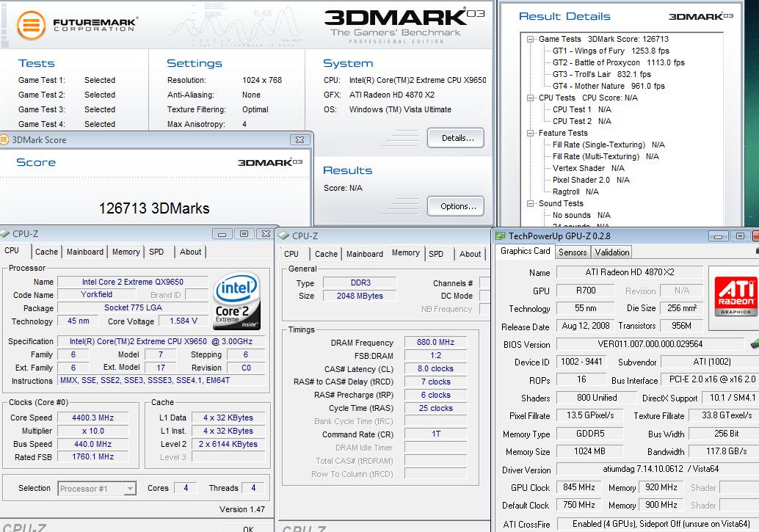Select Ragtroll tree row
This screenshot has width=759, height=532.
pos(575,192)
